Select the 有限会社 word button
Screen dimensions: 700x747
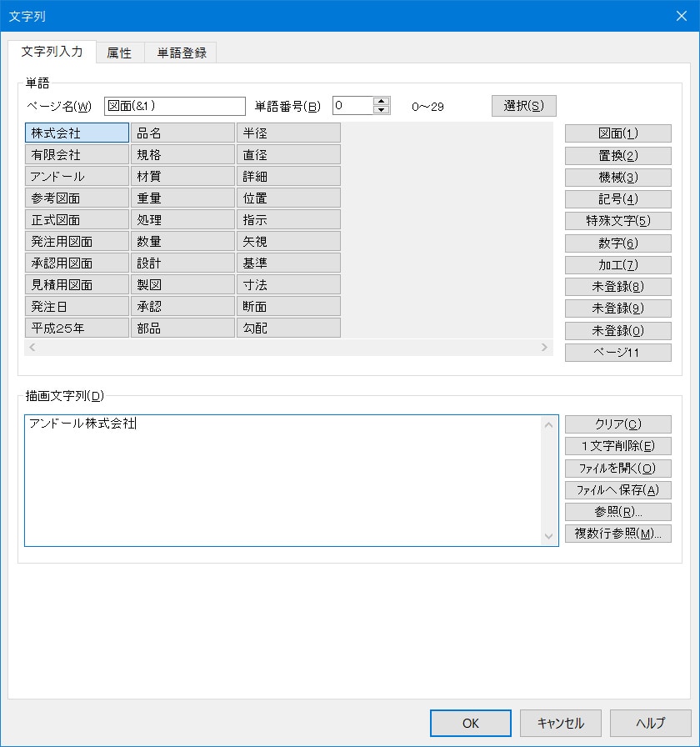pos(77,155)
